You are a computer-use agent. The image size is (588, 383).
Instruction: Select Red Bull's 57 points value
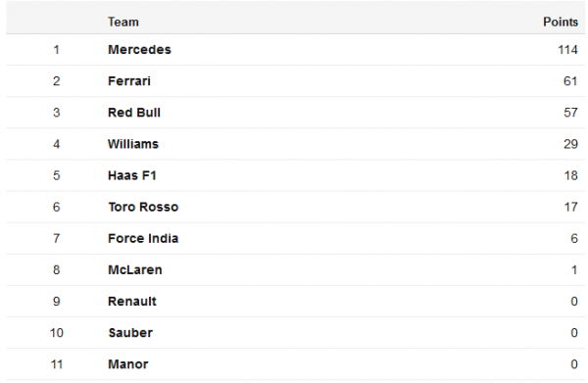pos(570,113)
